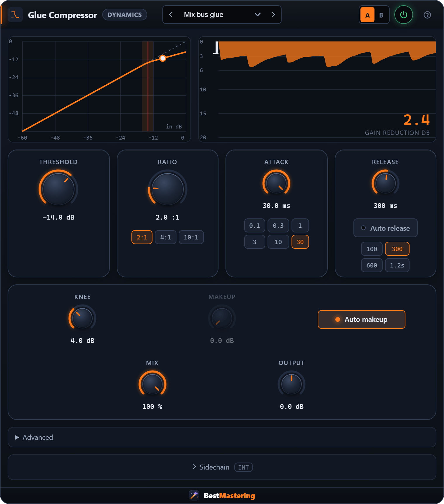
Task: Open the Mix bus glue preset dropdown
Action: (x=222, y=15)
